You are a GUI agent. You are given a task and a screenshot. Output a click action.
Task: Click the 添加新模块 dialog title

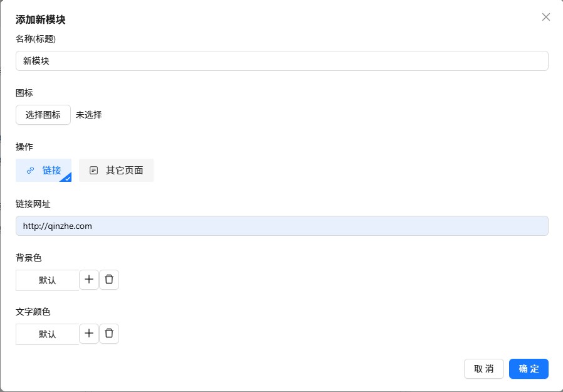[41, 20]
